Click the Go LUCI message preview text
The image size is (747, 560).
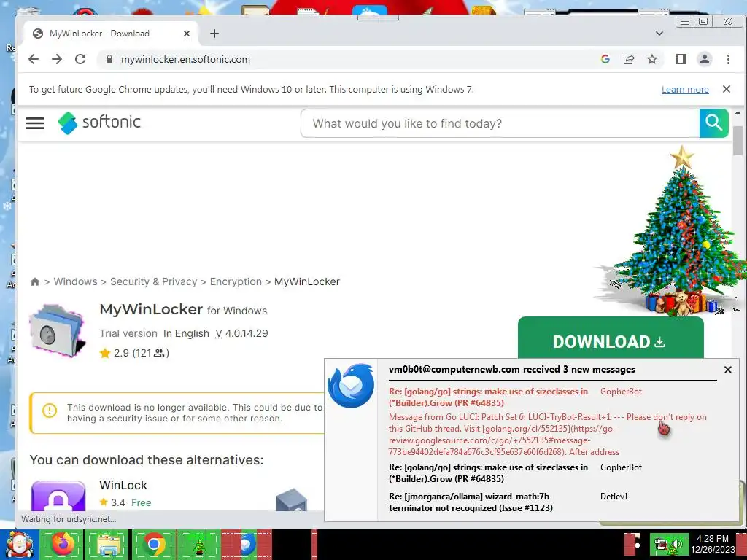(547, 435)
